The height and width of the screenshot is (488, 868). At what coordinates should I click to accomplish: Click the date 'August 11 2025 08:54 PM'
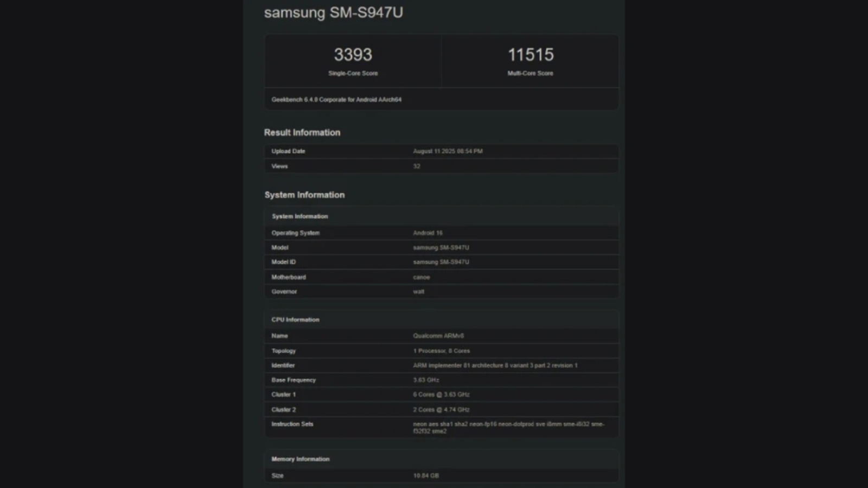point(448,151)
